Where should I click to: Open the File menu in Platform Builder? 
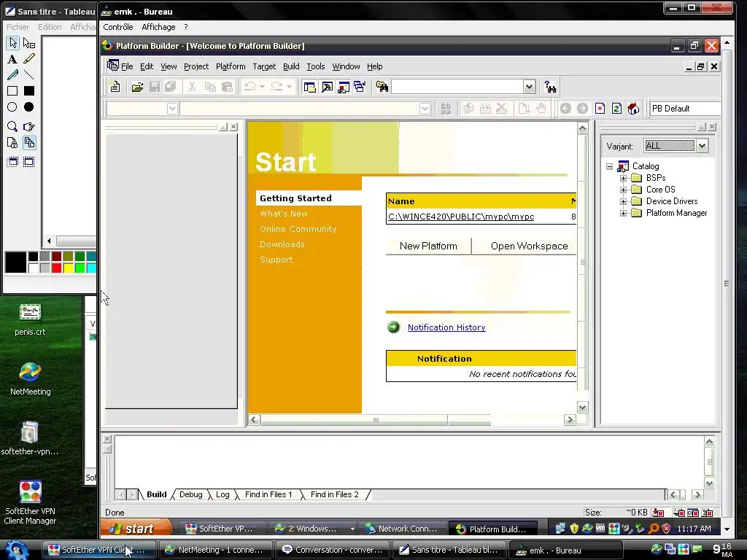[127, 66]
